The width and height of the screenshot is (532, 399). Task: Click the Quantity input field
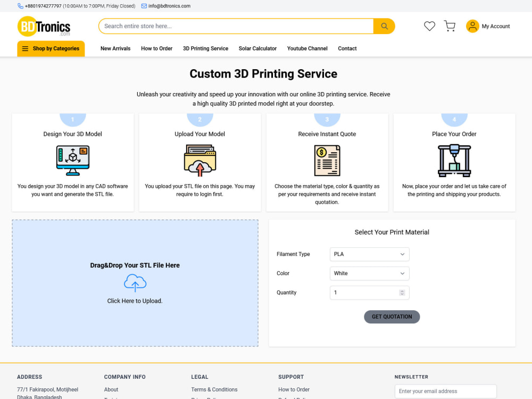click(x=370, y=293)
